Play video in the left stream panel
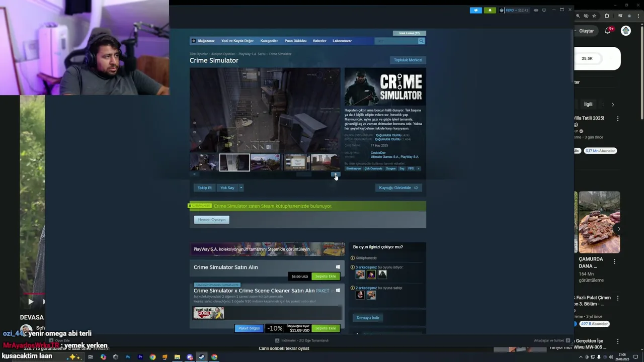This screenshot has width=644, height=362. point(31,302)
